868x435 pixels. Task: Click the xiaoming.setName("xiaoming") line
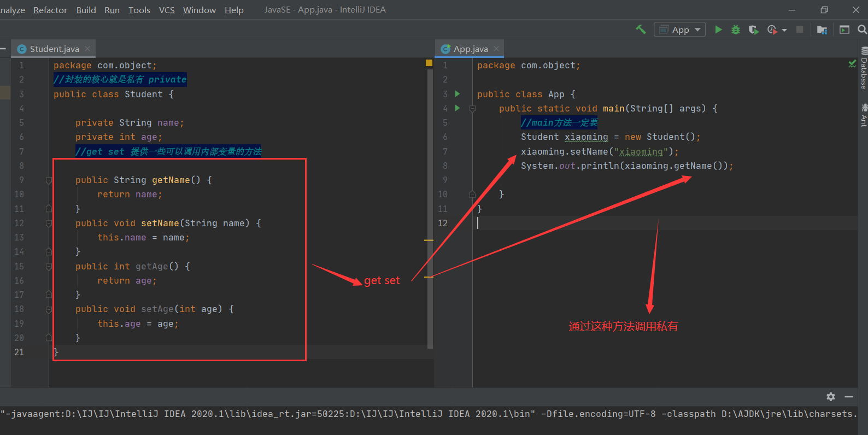coord(600,151)
